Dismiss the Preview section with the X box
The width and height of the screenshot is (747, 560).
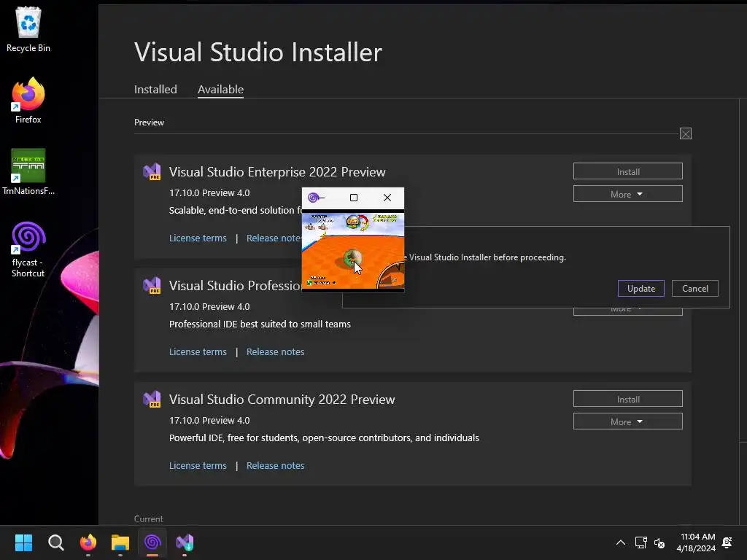tap(686, 134)
